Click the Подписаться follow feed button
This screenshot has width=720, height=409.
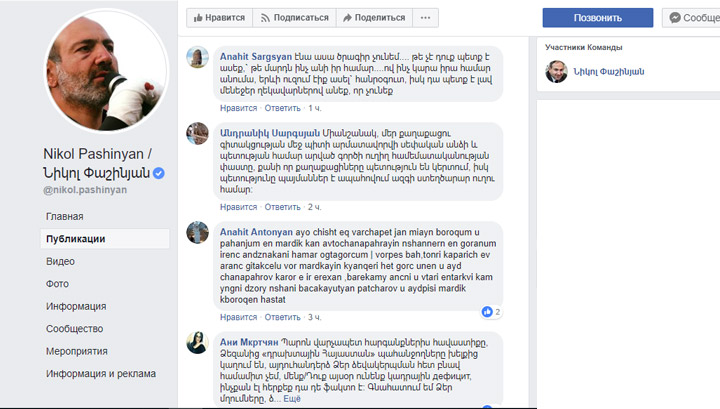[294, 18]
